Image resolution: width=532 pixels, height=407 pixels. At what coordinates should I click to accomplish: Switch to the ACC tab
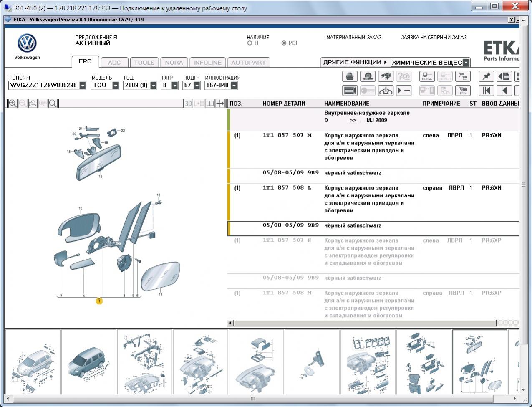(x=114, y=63)
